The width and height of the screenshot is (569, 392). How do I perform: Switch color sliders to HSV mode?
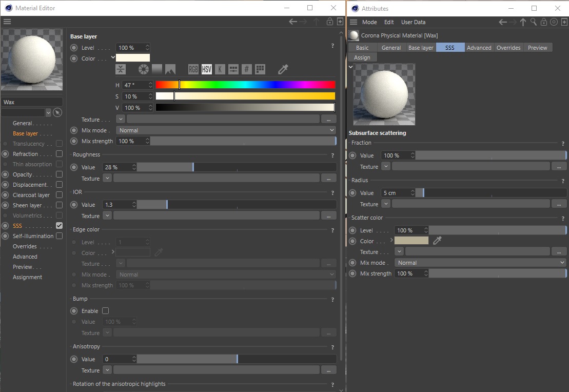206,69
